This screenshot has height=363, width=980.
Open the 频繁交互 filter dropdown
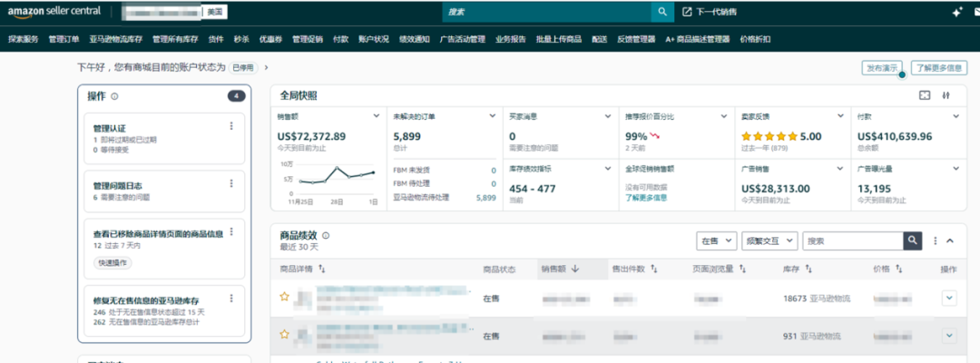point(769,240)
